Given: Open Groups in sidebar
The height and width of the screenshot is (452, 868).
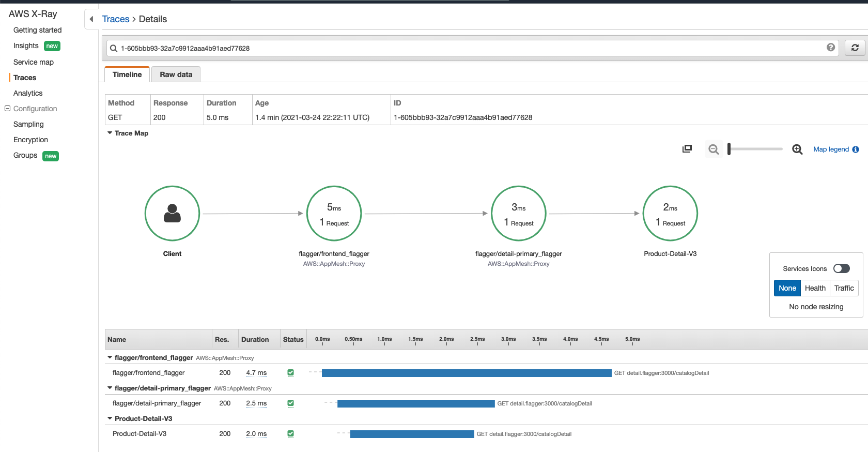Looking at the screenshot, I should (25, 155).
